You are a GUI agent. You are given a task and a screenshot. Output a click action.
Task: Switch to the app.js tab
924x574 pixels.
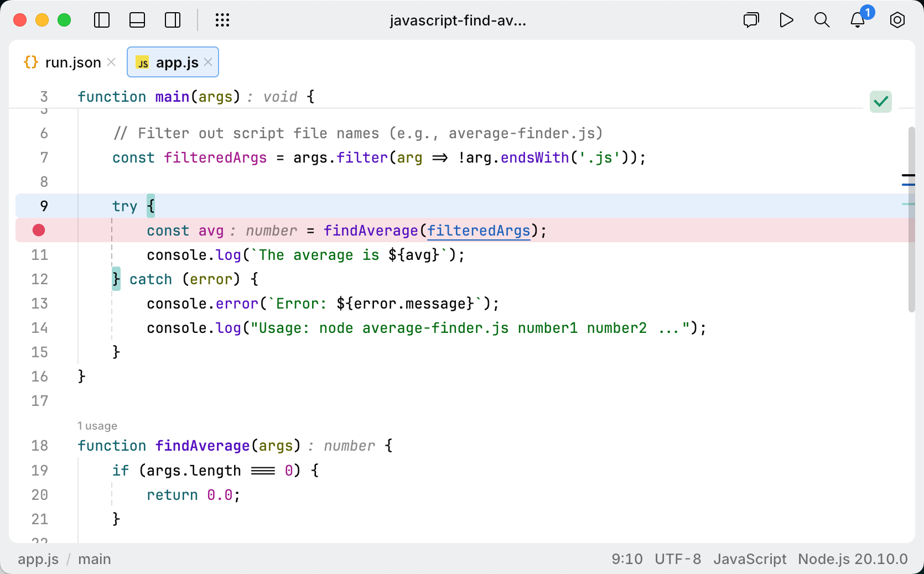pos(172,62)
